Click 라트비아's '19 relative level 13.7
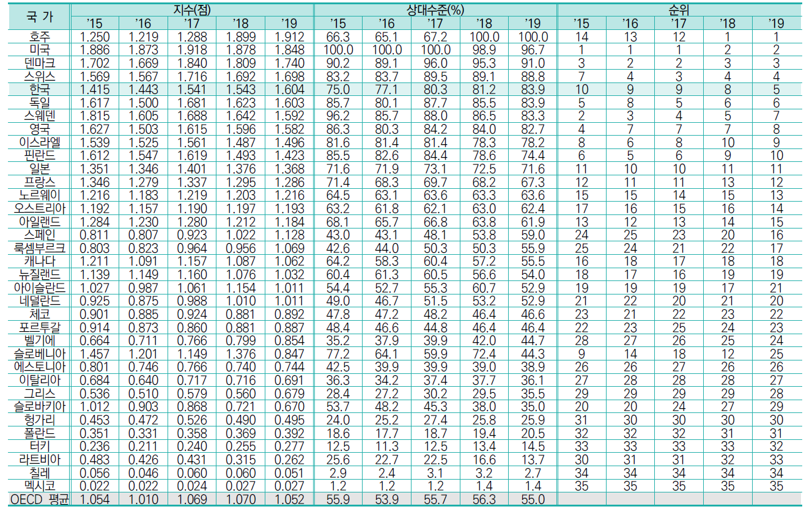 [533, 459]
